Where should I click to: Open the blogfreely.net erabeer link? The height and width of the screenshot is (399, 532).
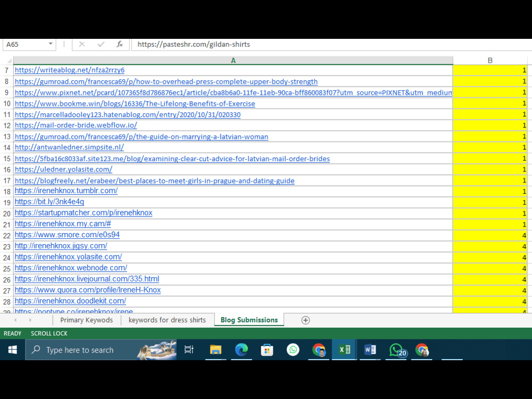click(x=154, y=181)
